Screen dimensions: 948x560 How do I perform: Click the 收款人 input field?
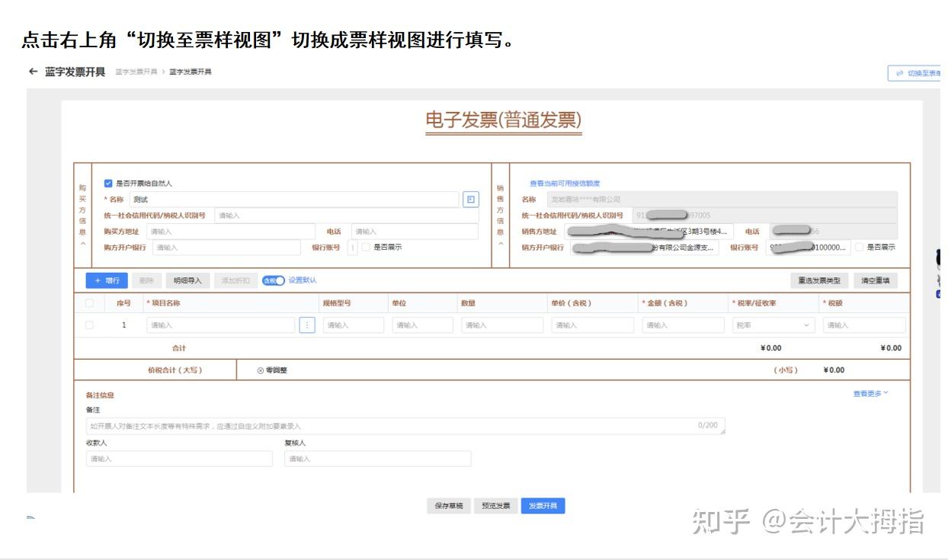(x=179, y=459)
